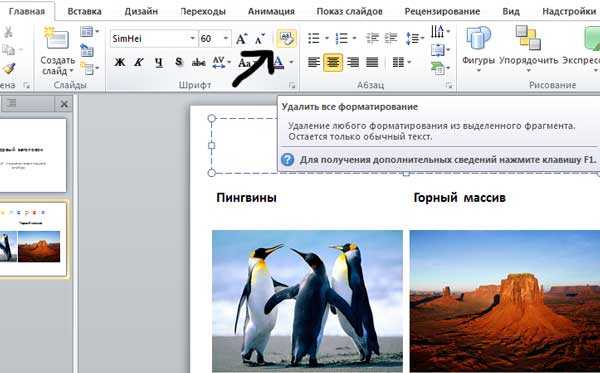The image size is (600, 373).
Task: Switch to the Дизайн tab
Action: tap(141, 11)
